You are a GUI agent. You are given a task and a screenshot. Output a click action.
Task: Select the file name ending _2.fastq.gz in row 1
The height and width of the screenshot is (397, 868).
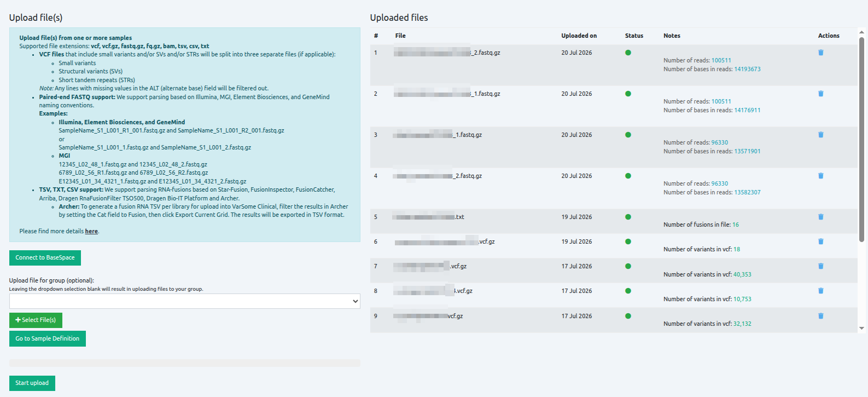(447, 53)
